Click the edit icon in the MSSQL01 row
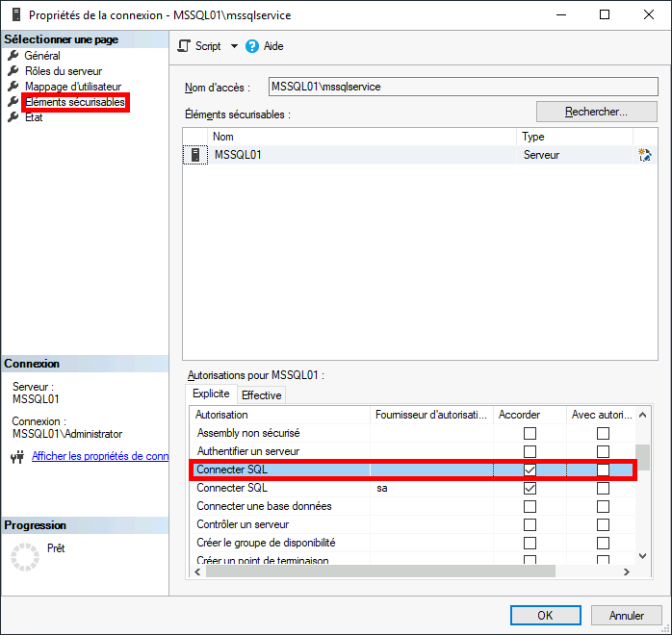Viewport: 672px width, 635px height. click(645, 155)
